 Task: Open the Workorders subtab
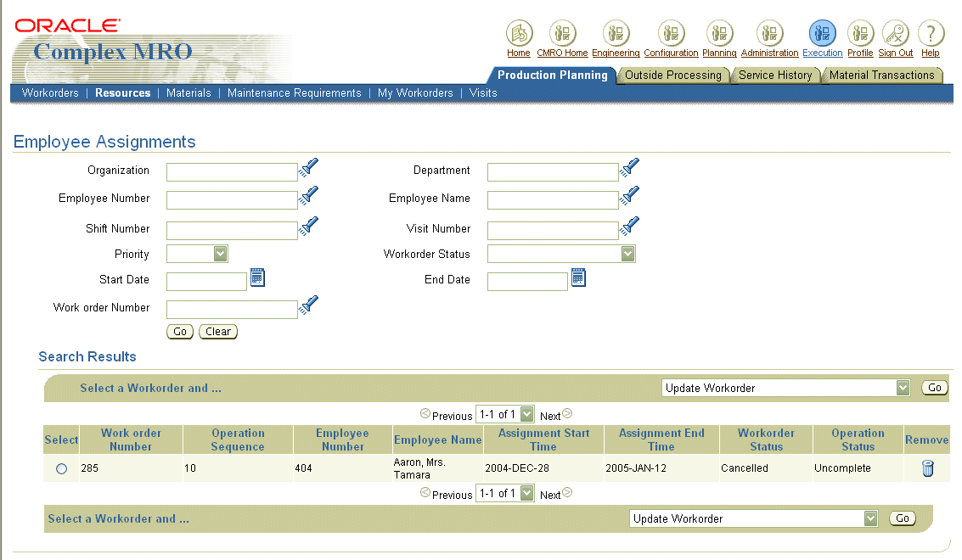[50, 92]
